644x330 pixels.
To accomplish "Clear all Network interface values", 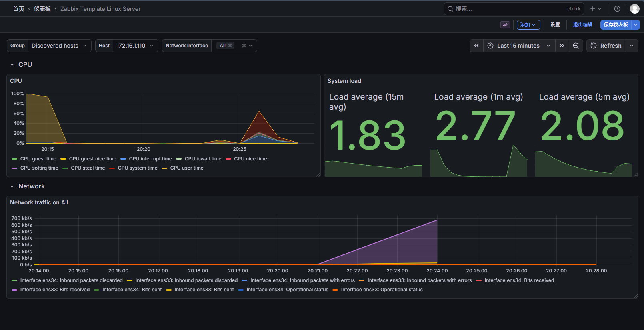I will (x=244, y=46).
